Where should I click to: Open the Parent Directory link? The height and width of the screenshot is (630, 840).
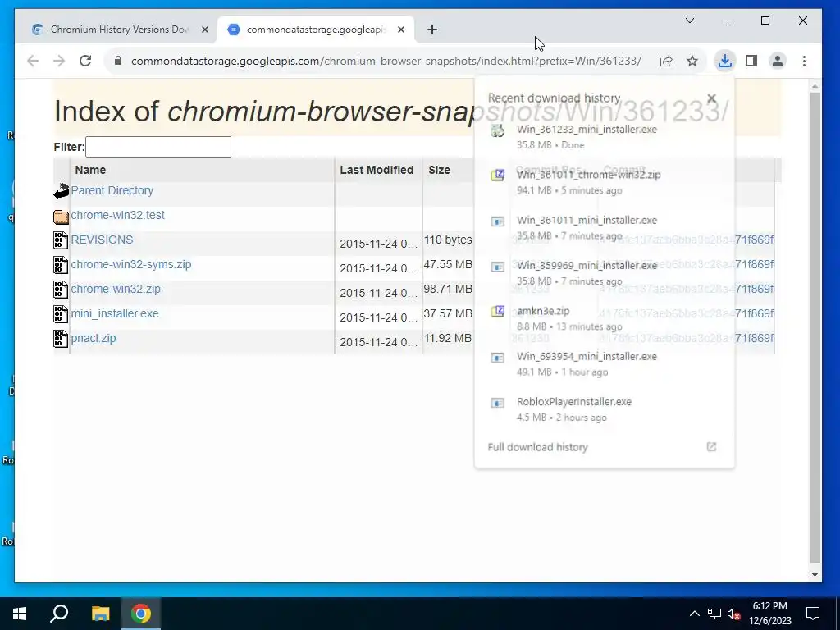click(112, 190)
